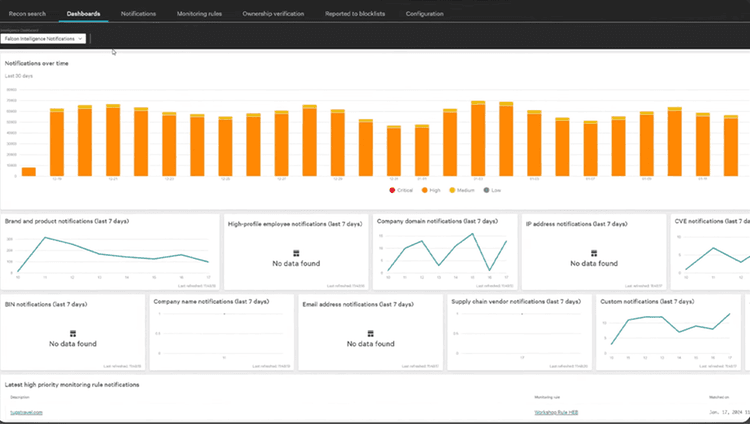This screenshot has width=750, height=424.
Task: Click the no-data icon in High-profile employee panel
Action: 295,253
